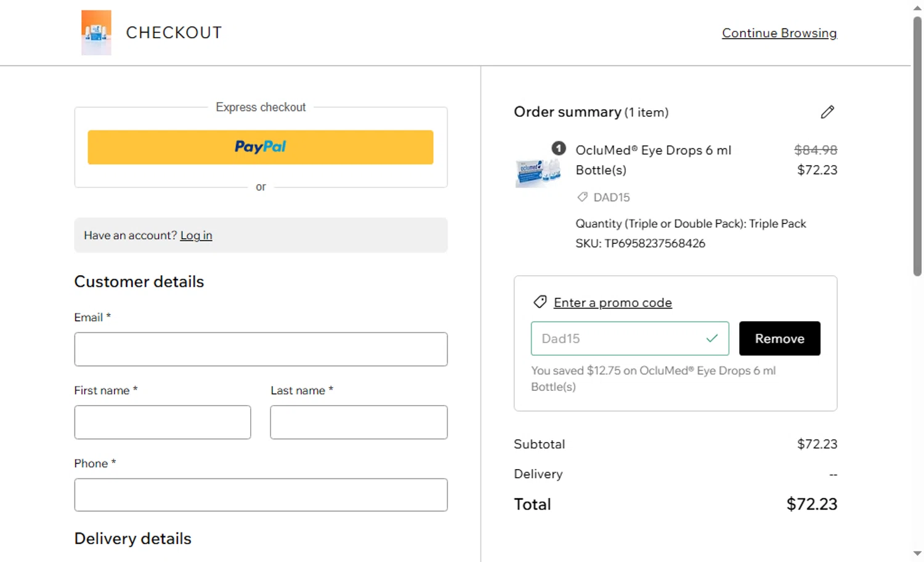Screen dimensions: 924x562
Task: Click the DAD15 coupon tag icon
Action: (582, 197)
